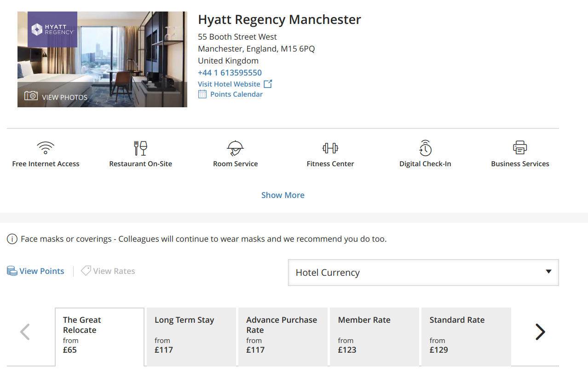Screen dimensions: 588x372
Task: Click the Fitness Center dumbbell icon
Action: coord(330,148)
